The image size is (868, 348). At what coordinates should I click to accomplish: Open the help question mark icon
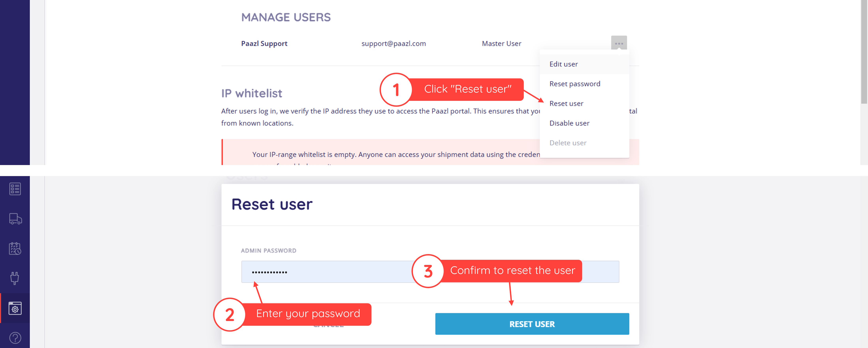pyautogui.click(x=15, y=338)
